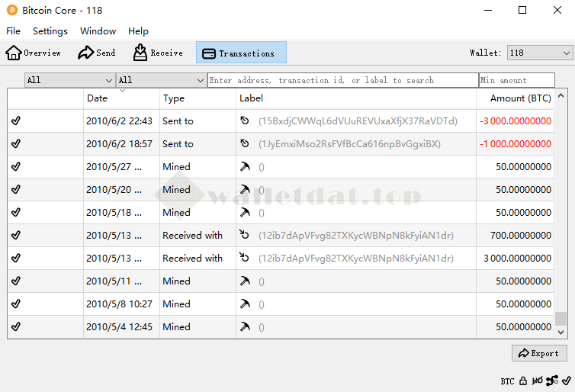Click confirmed checkmark on 2010/6/2 18:57 row
The width and height of the screenshot is (575, 392).
coord(16,144)
